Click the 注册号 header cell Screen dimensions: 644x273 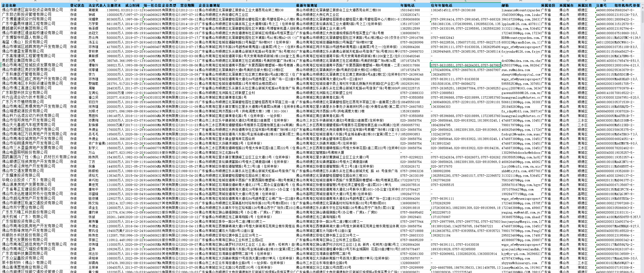click(x=601, y=5)
